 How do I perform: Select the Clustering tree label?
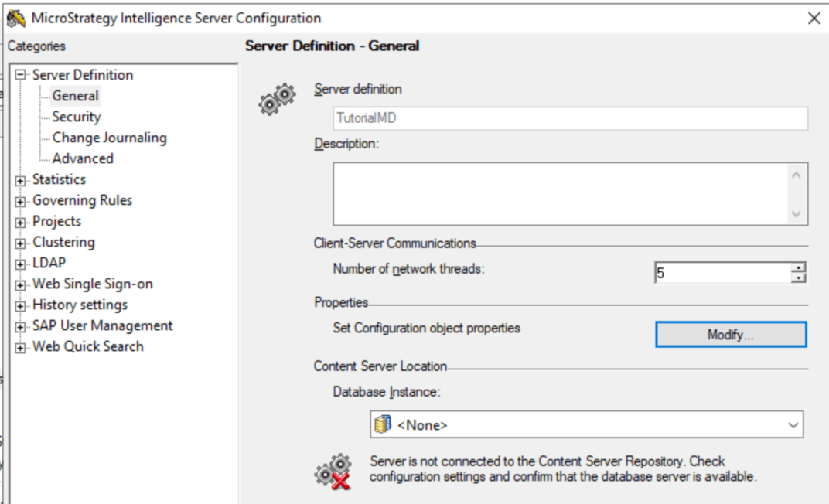[63, 242]
